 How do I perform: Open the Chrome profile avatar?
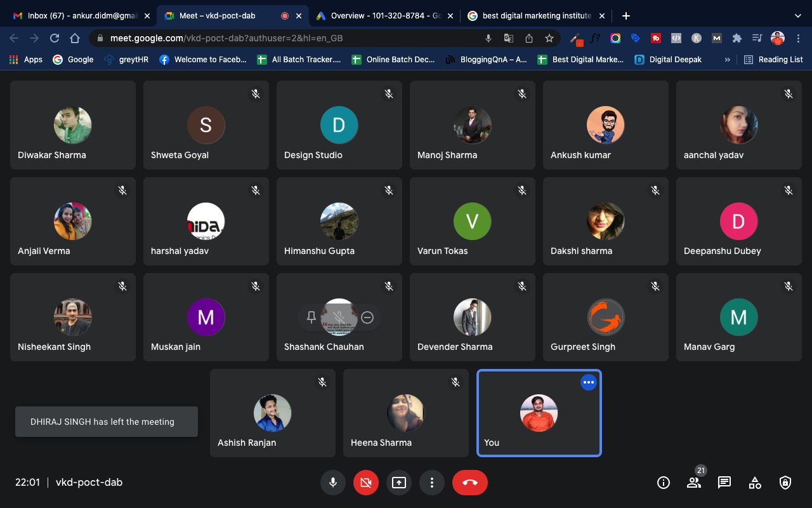point(778,38)
